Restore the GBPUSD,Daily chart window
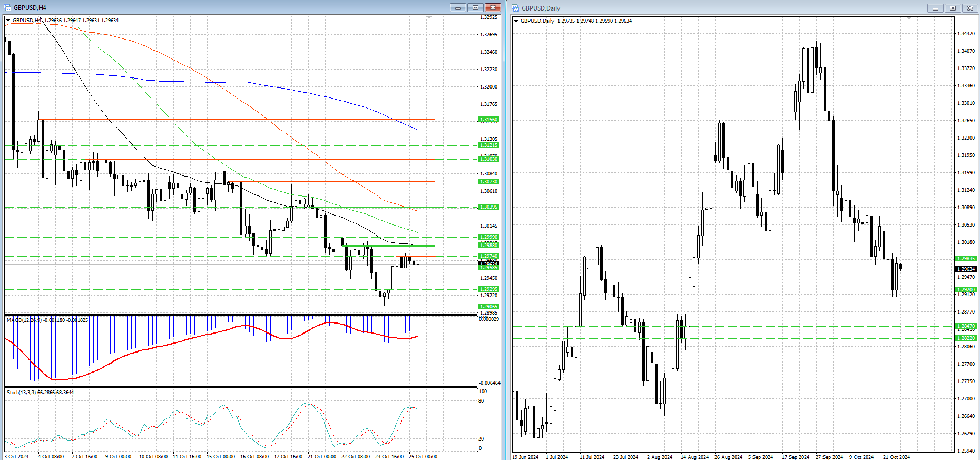Viewport: 980px width, 460px height. tap(953, 8)
